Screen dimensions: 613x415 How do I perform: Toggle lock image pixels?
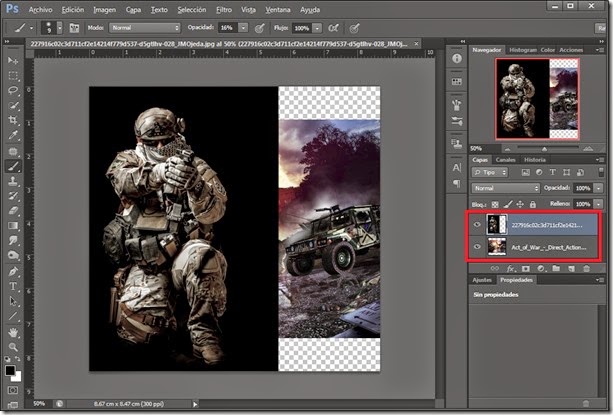click(x=507, y=204)
